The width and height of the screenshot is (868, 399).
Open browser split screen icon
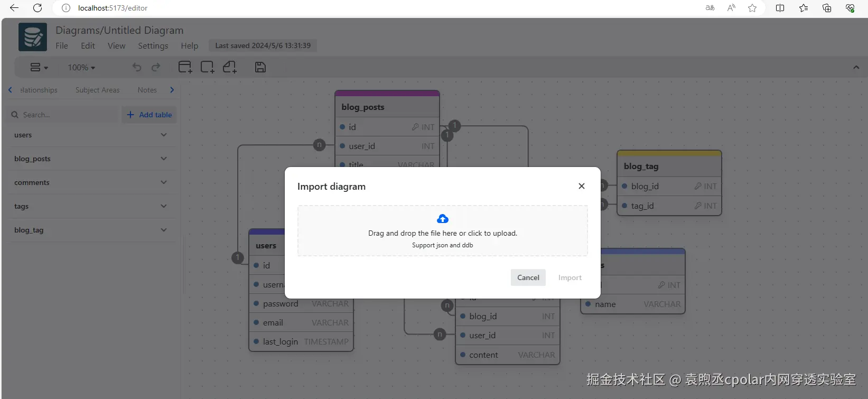pos(780,8)
